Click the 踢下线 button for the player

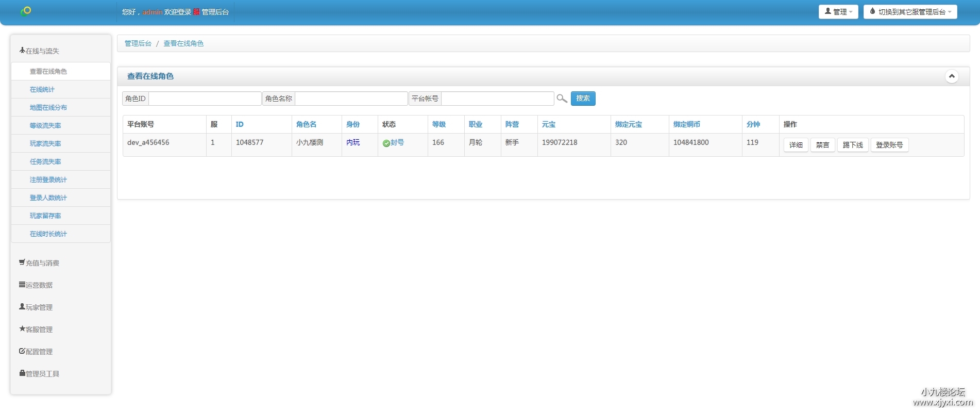point(852,145)
